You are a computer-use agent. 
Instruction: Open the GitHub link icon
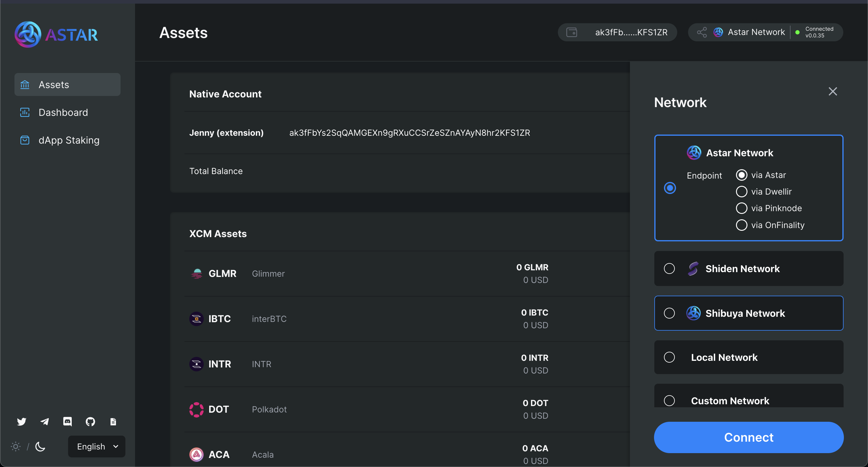(x=90, y=421)
